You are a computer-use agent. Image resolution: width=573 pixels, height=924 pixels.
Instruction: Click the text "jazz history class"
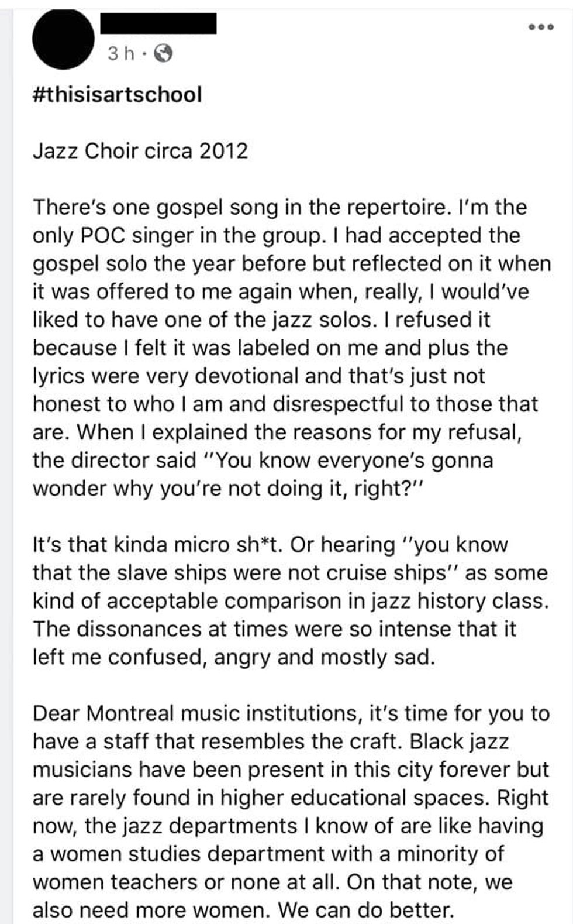pos(458,601)
